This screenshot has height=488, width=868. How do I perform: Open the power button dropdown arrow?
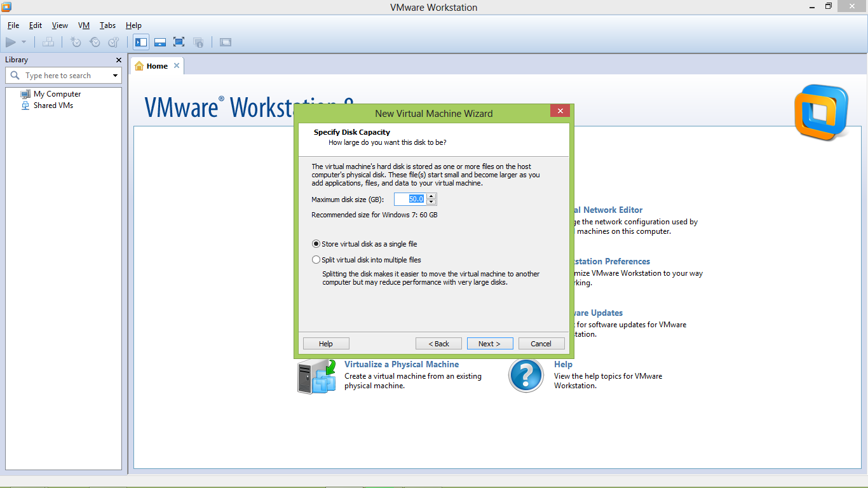click(x=24, y=42)
